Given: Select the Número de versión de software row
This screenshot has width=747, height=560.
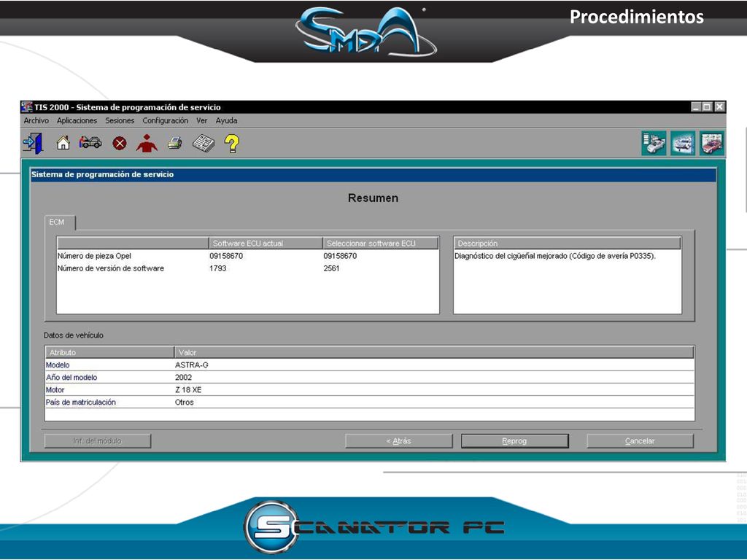Looking at the screenshot, I should point(248,268).
